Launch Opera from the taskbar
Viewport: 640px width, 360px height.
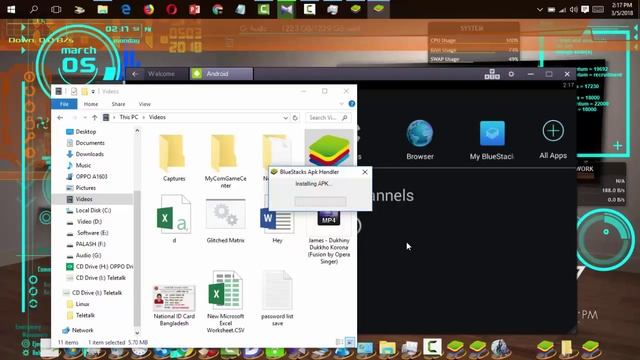171,9
